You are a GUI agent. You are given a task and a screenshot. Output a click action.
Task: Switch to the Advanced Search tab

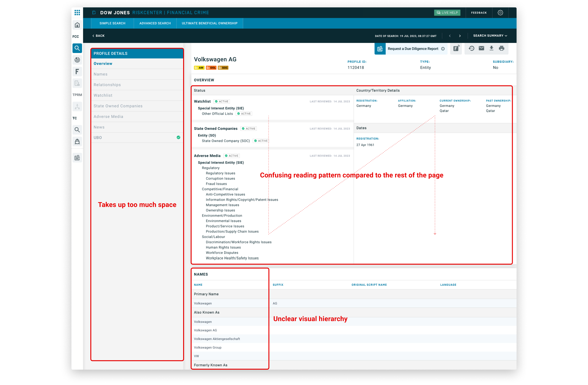coord(155,23)
